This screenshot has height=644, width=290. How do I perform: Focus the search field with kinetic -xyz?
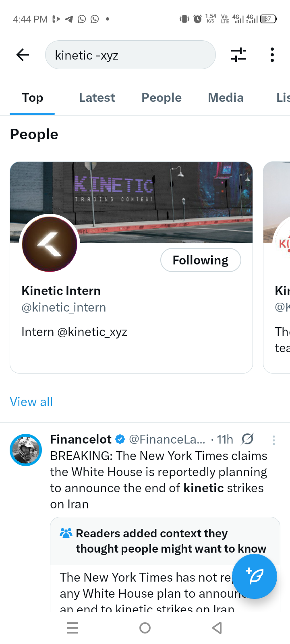click(x=130, y=55)
